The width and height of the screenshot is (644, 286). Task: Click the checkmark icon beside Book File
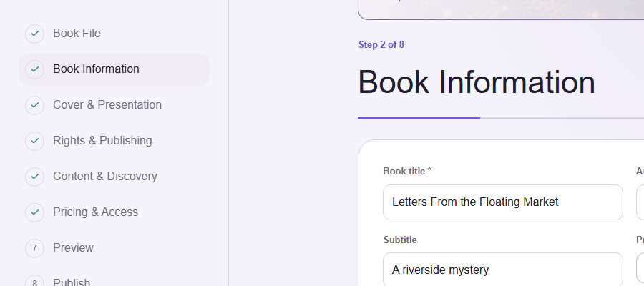(x=34, y=34)
